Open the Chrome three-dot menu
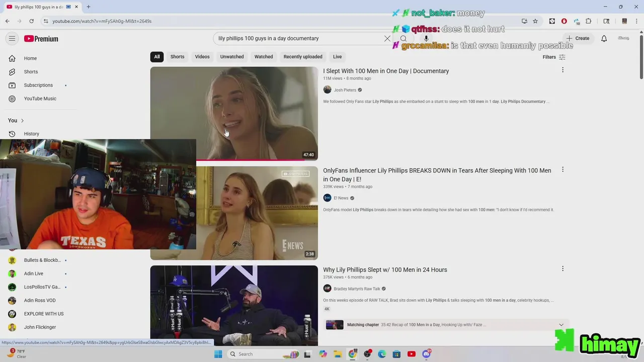 pos(636,21)
